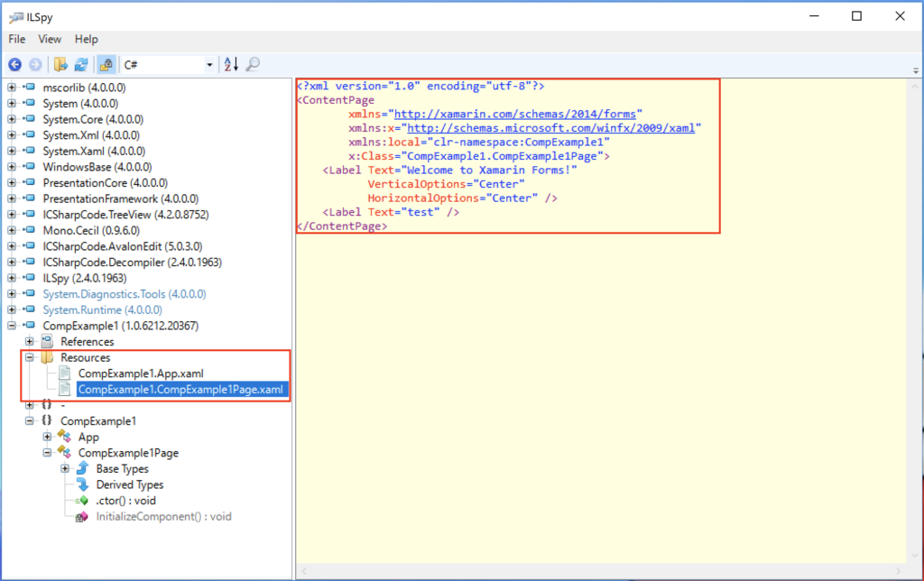Click the toolbar overflow arrow
924x581 pixels.
tap(916, 70)
